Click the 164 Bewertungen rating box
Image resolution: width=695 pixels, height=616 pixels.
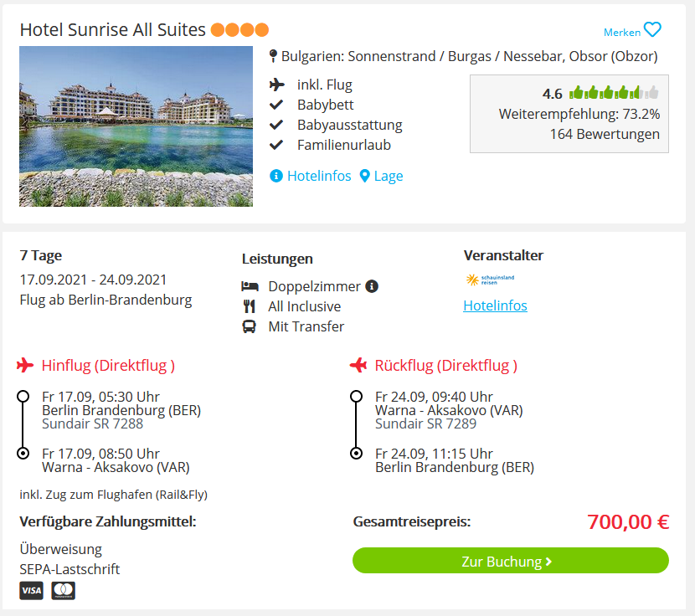(569, 114)
